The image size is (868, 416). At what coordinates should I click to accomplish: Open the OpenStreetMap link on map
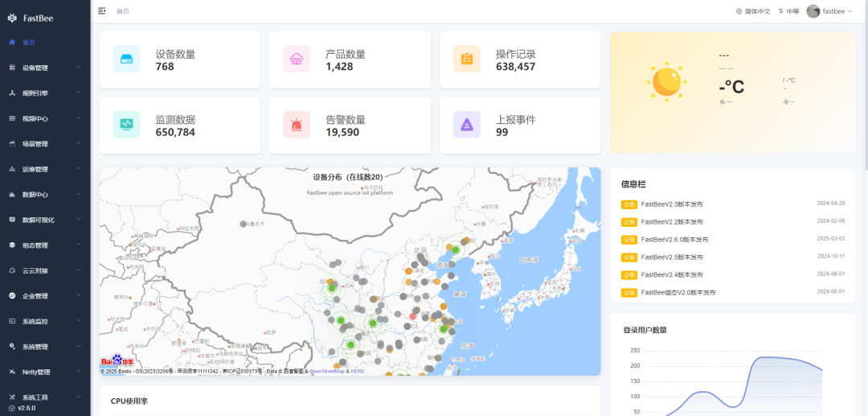(327, 371)
